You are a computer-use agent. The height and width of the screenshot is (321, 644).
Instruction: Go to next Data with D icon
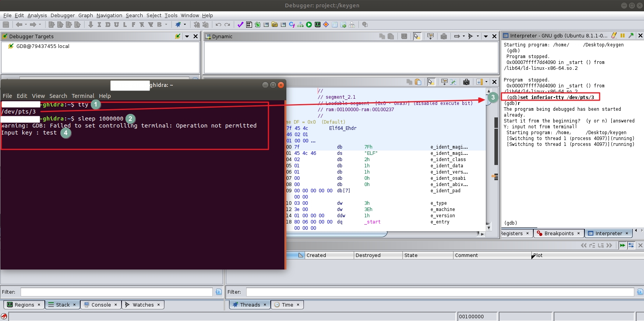108,25
